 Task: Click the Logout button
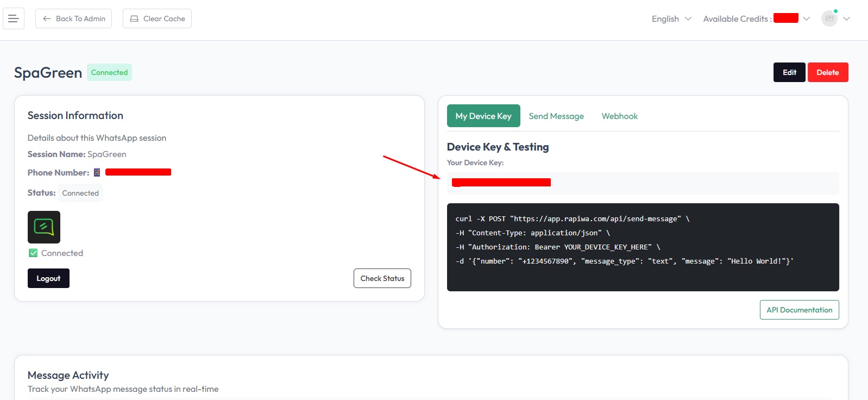point(48,278)
